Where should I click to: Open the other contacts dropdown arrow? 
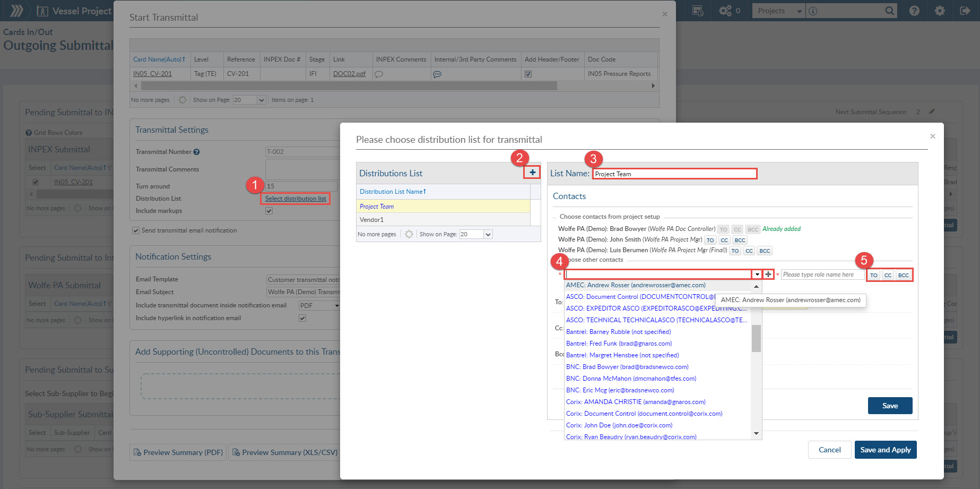[x=757, y=274]
